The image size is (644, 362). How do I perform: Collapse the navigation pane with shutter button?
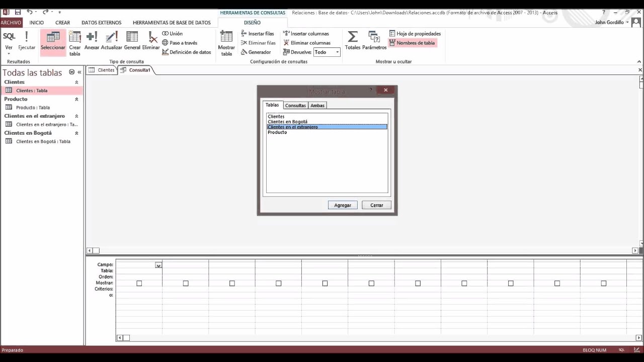pos(79,72)
